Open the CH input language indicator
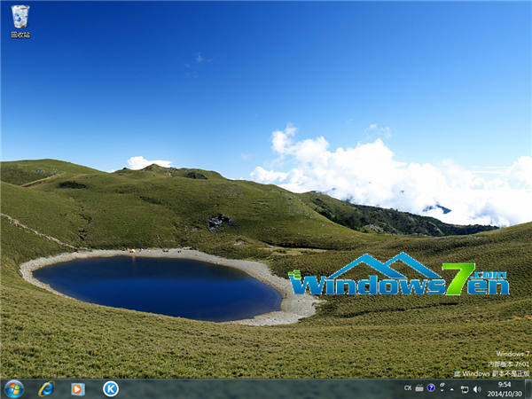Screen dimensions: 532x399 pos(408,388)
